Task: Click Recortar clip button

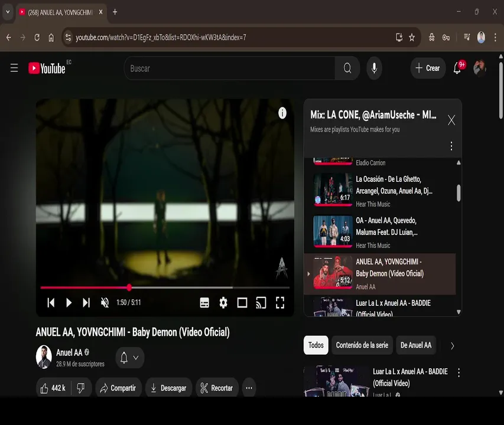Action: (217, 388)
